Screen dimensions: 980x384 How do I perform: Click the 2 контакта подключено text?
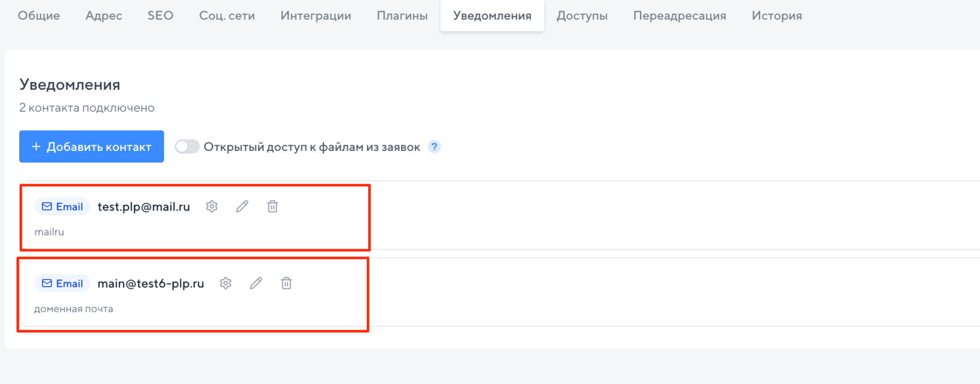pos(87,108)
